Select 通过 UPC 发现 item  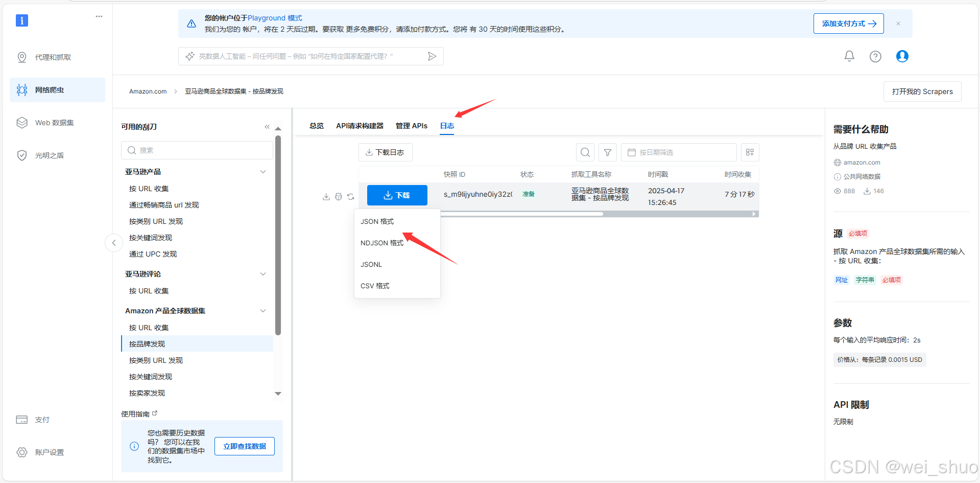coord(153,254)
